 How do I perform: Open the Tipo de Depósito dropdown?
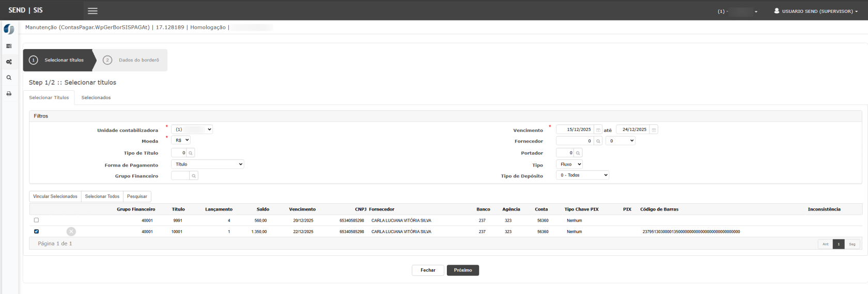[x=583, y=175]
